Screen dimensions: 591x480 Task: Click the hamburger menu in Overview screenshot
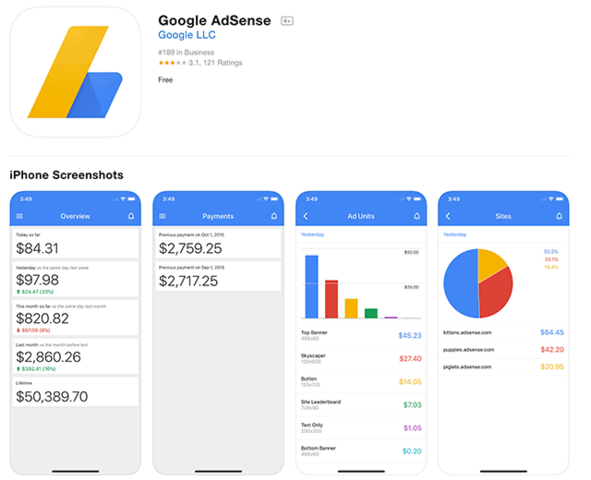coord(20,216)
